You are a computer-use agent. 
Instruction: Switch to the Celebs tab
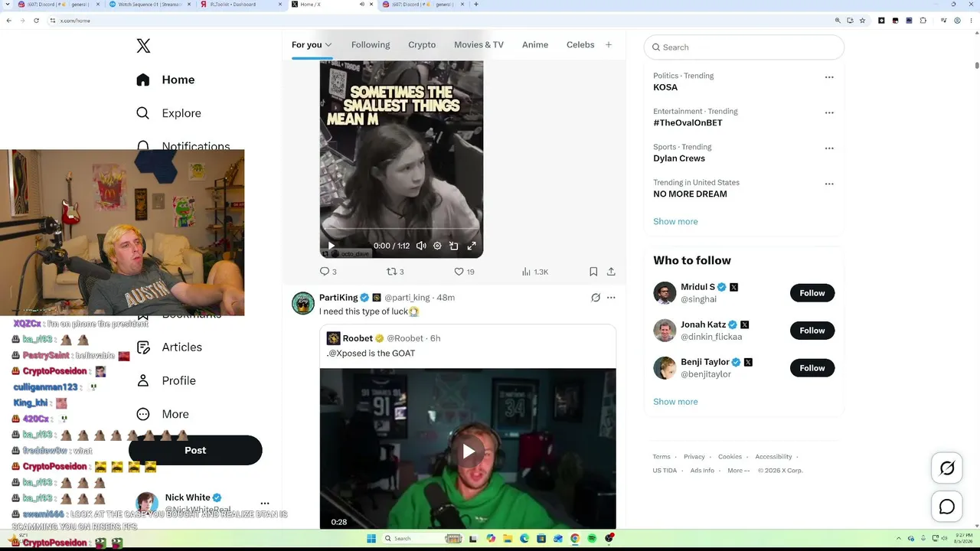point(580,45)
